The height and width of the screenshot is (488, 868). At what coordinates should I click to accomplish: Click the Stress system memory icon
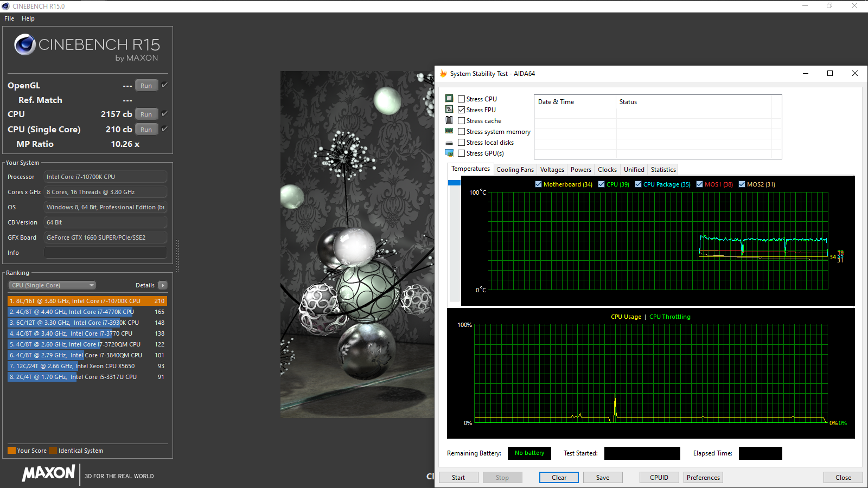[449, 131]
